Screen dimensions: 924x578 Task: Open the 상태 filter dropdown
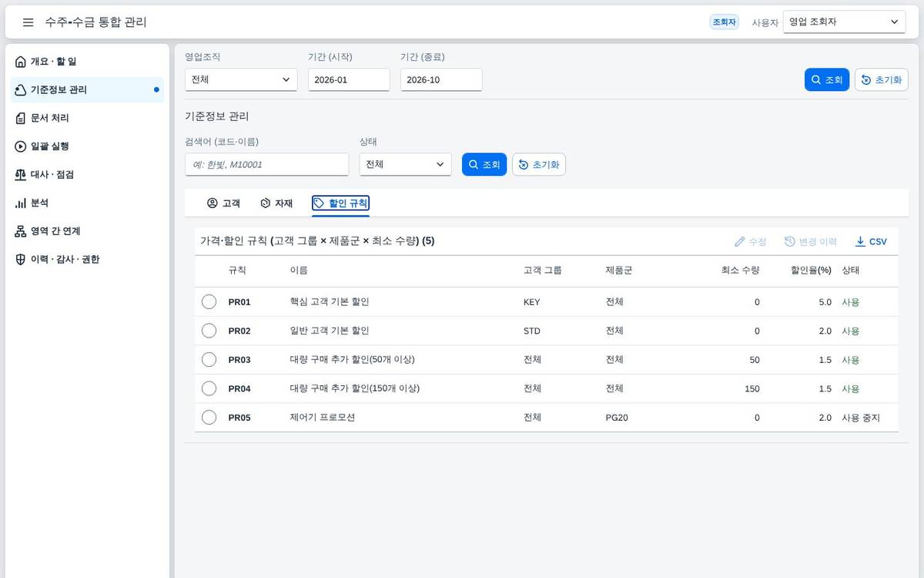click(405, 164)
